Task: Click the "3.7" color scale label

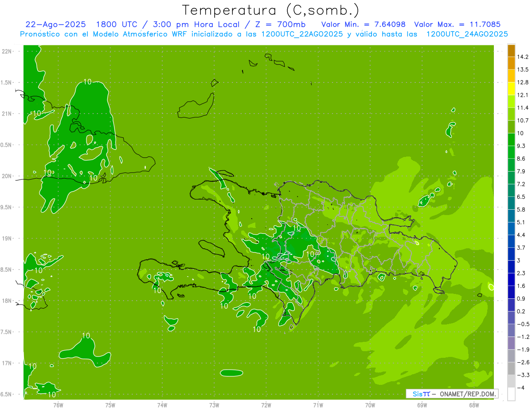Action: (x=521, y=248)
